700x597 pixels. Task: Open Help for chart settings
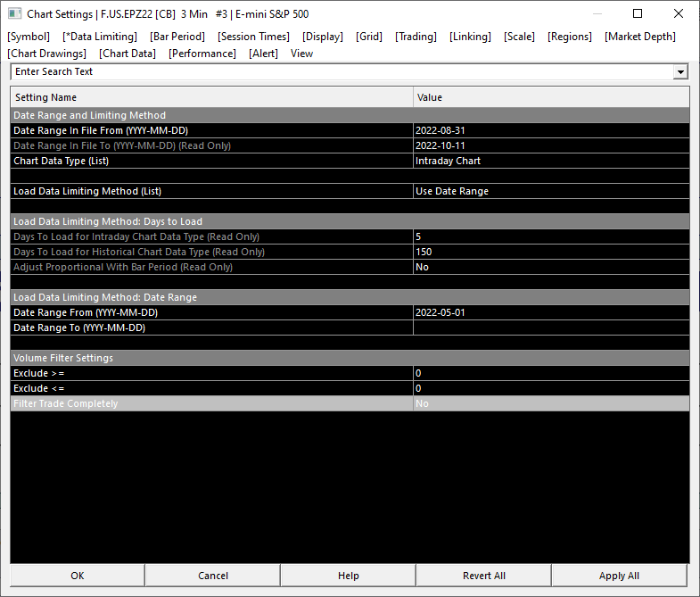pyautogui.click(x=348, y=576)
